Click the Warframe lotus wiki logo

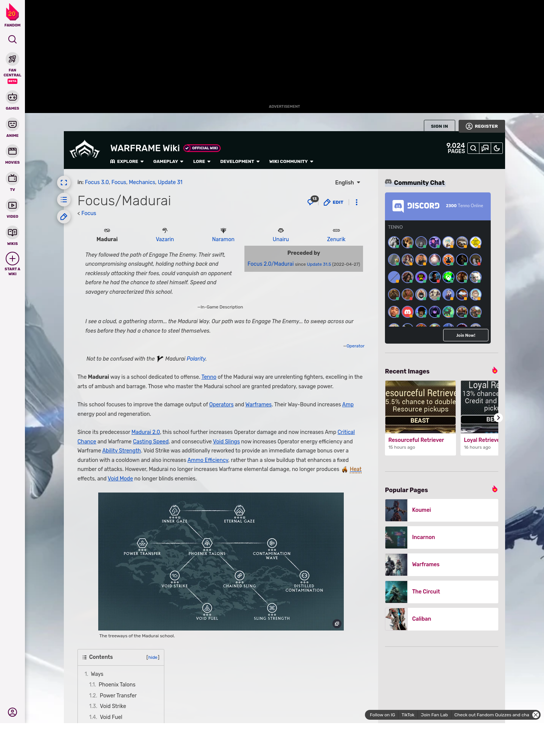point(85,150)
